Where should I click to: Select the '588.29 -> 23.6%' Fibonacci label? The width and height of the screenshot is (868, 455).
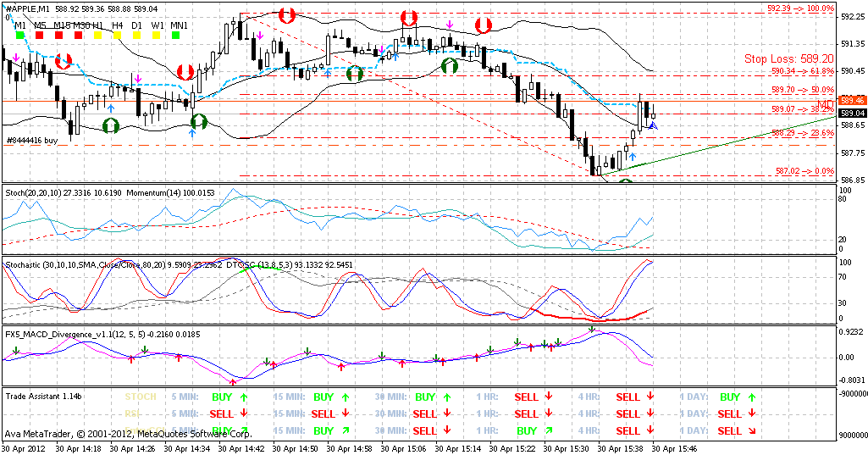click(x=803, y=133)
